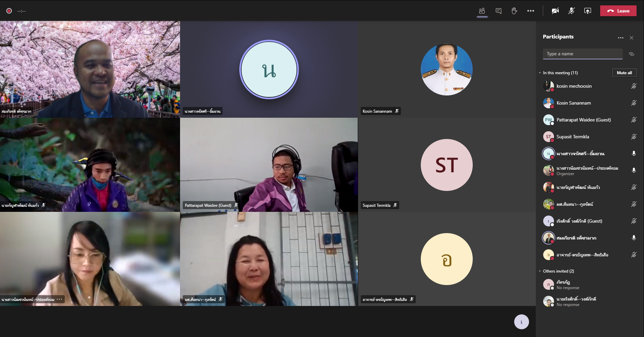This screenshot has height=337, width=644.
Task: Open the Show participants icon
Action: (x=482, y=11)
